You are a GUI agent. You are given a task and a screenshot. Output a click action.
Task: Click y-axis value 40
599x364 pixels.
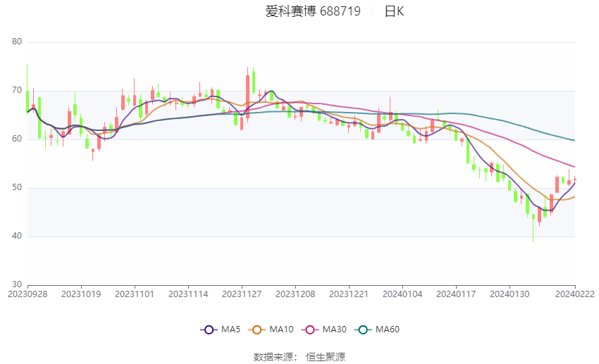(x=17, y=236)
